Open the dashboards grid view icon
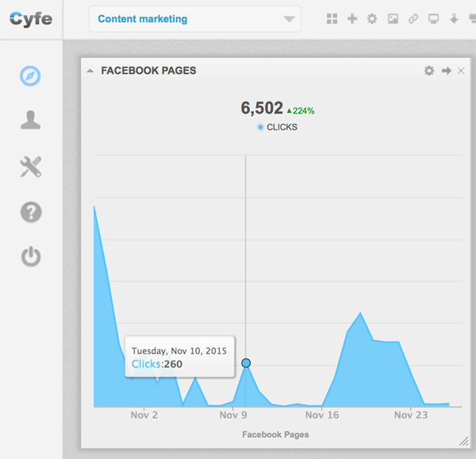476x459 pixels. [x=332, y=19]
